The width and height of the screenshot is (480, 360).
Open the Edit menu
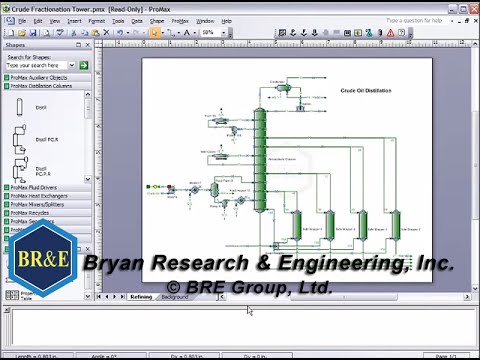click(x=38, y=21)
